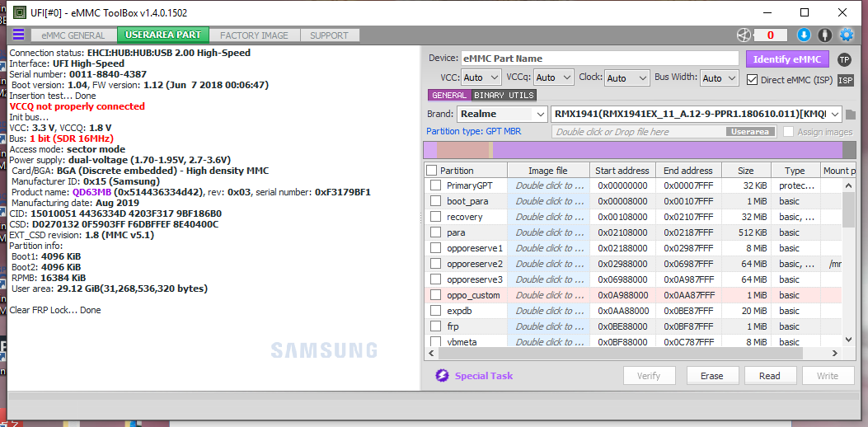The image size is (868, 427).
Task: Toggle Direct eMMC (ISP) checkbox
Action: [752, 80]
